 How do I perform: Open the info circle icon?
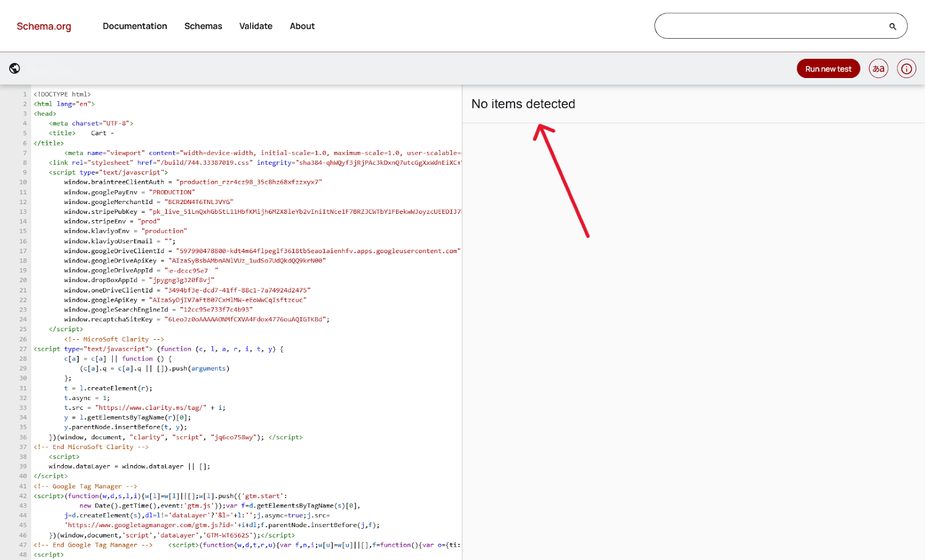(x=906, y=69)
